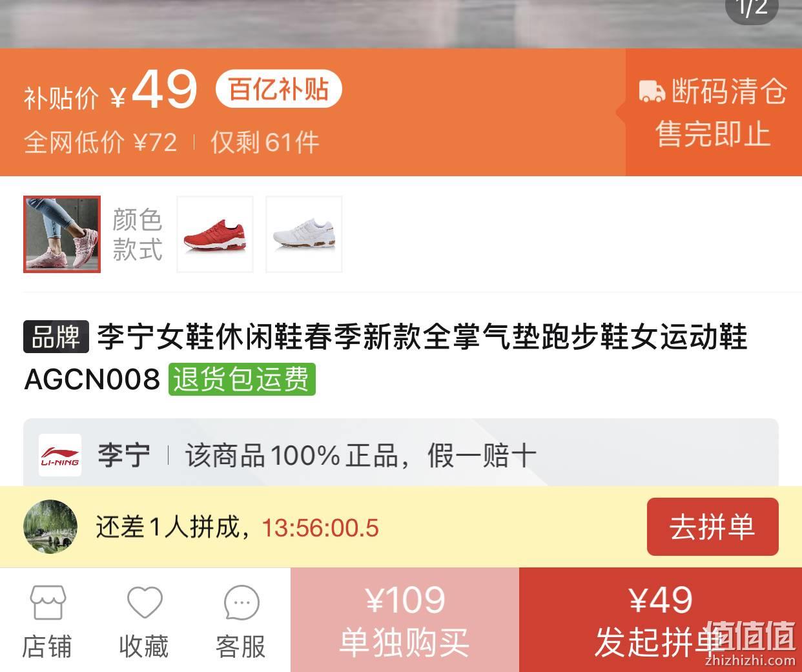Select the white shoe color variant
Image resolution: width=802 pixels, height=672 pixels.
point(304,234)
